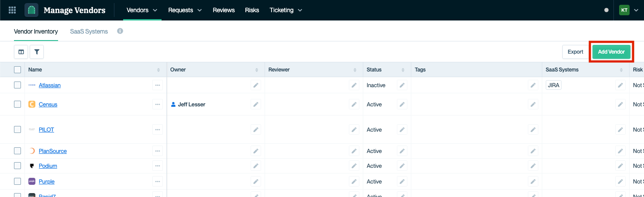Edit the Owner of Atlassian
Image resolution: width=644 pixels, height=197 pixels.
tap(256, 85)
